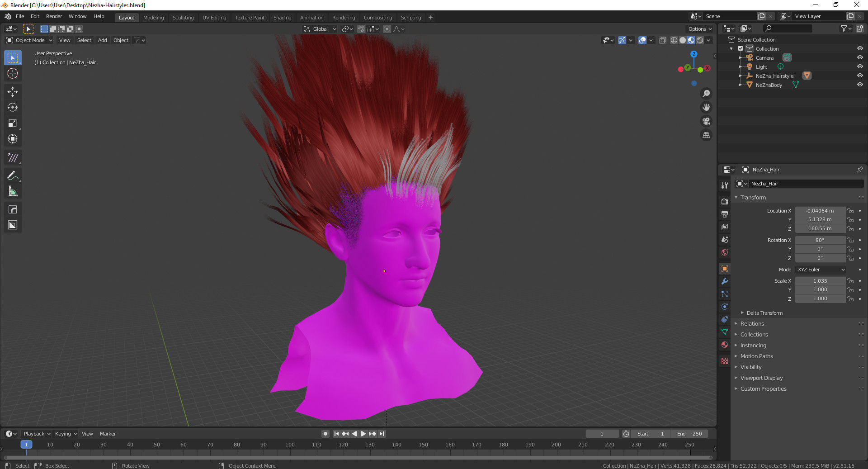Select Material Preview shading mode
868x469 pixels.
pyautogui.click(x=691, y=40)
